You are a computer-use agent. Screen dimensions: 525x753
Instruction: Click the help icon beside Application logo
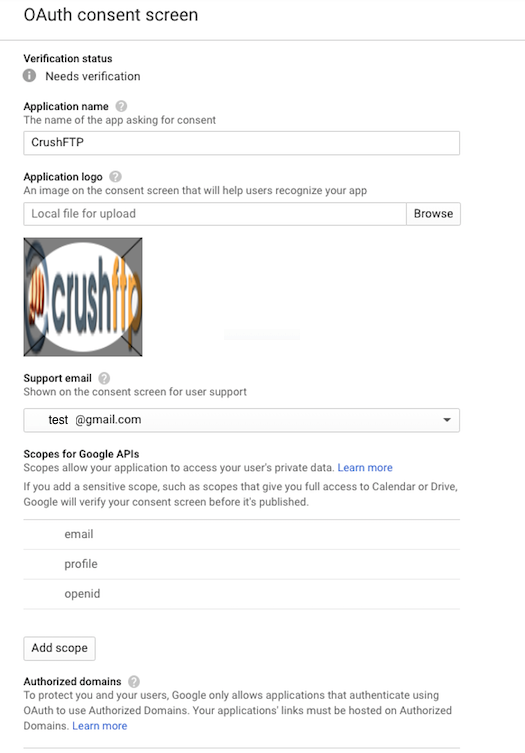pos(115,177)
